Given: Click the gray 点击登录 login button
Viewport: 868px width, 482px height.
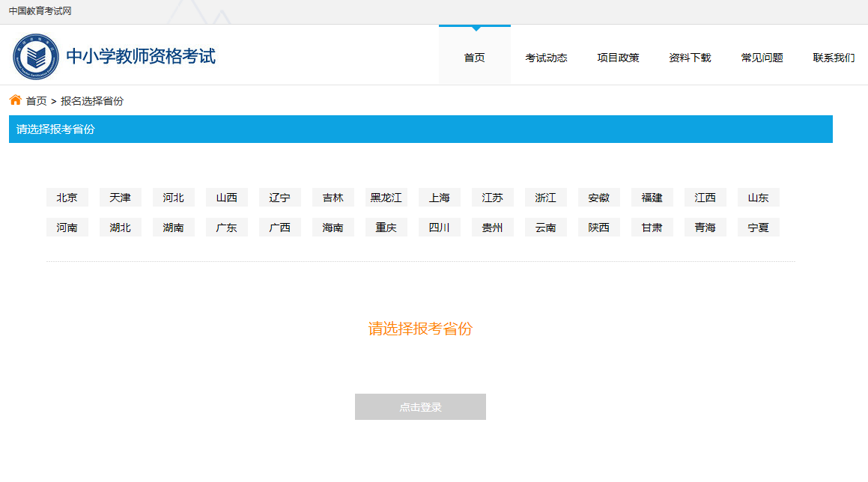Looking at the screenshot, I should pyautogui.click(x=420, y=406).
